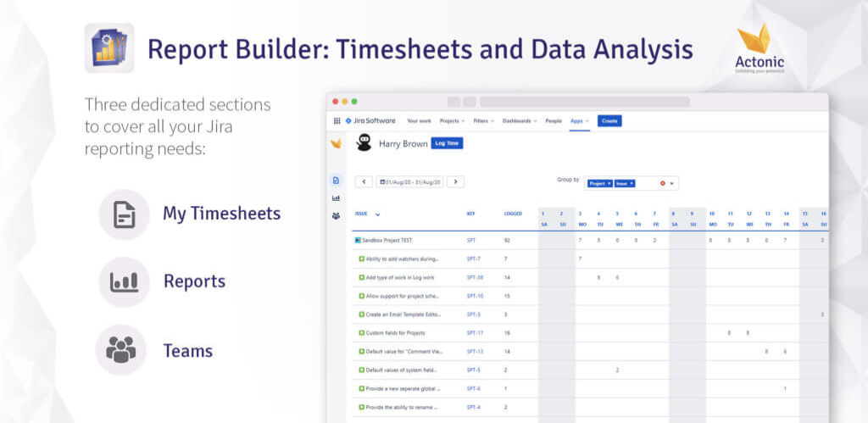Image resolution: width=868 pixels, height=423 pixels.
Task: Open the Apps menu
Action: click(580, 120)
